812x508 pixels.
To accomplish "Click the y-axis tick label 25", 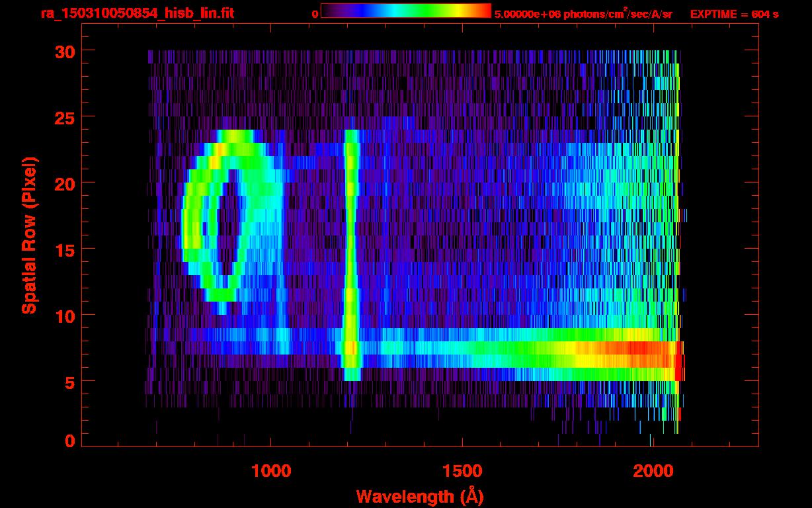I will (x=66, y=117).
